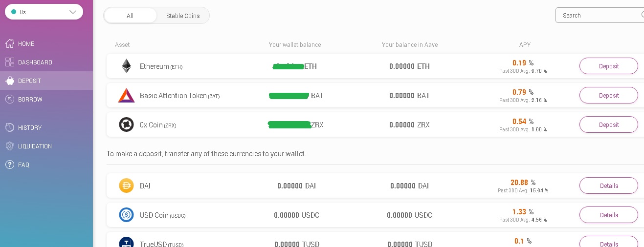Open HISTORY in sidebar
644x247 pixels.
pos(46,127)
